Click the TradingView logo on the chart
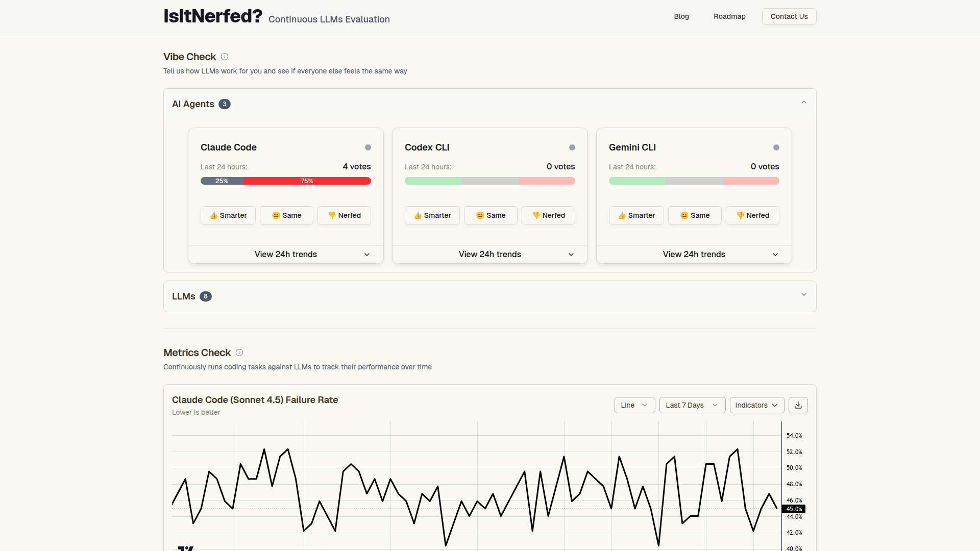The height and width of the screenshot is (551, 980). pyautogui.click(x=185, y=548)
